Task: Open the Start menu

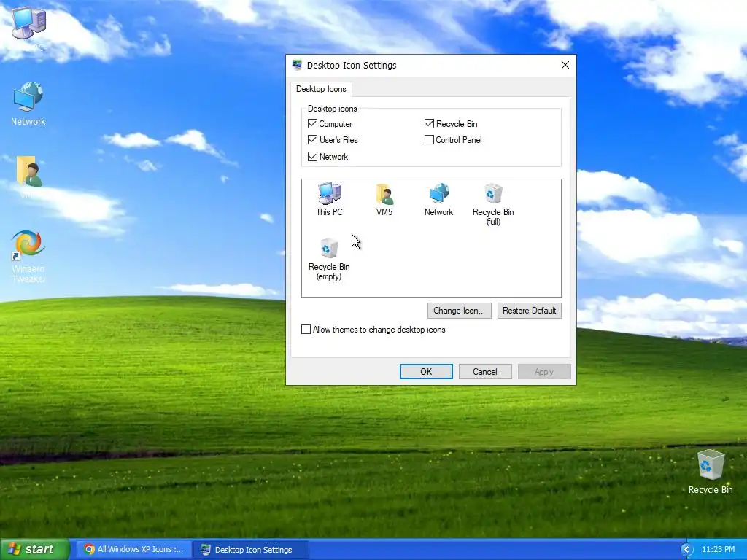Action: 35,550
